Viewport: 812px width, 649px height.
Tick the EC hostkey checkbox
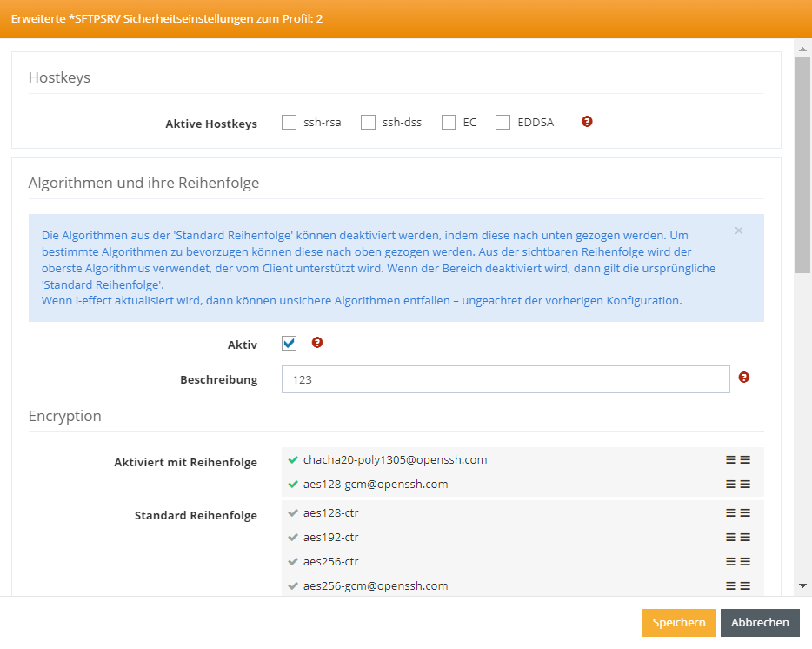coord(449,123)
